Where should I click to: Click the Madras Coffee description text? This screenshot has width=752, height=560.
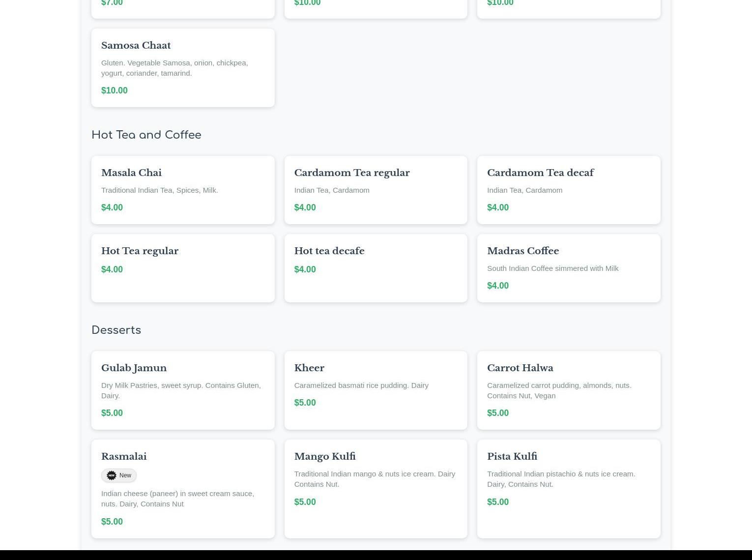click(552, 268)
